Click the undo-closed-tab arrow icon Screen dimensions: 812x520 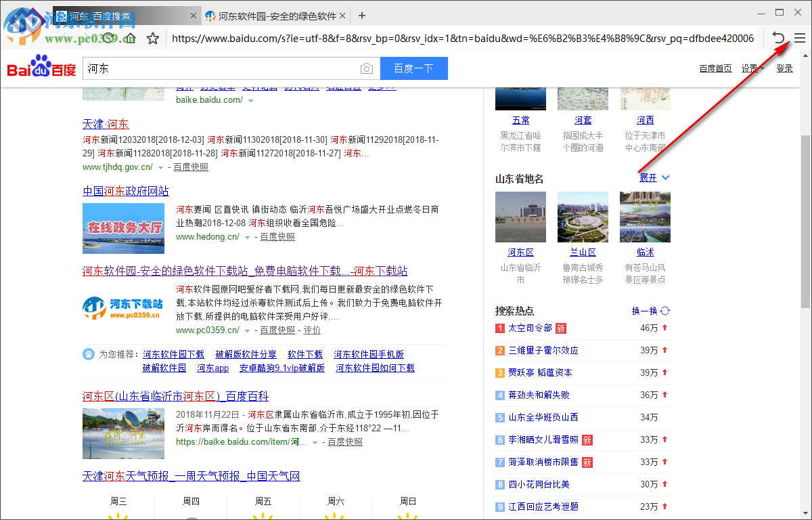click(778, 38)
